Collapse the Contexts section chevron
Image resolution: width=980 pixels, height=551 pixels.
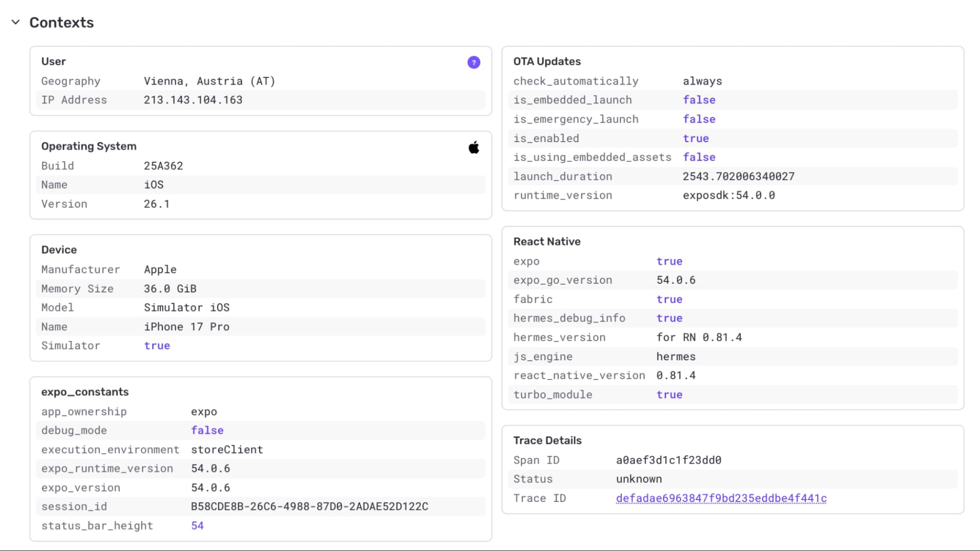click(16, 22)
